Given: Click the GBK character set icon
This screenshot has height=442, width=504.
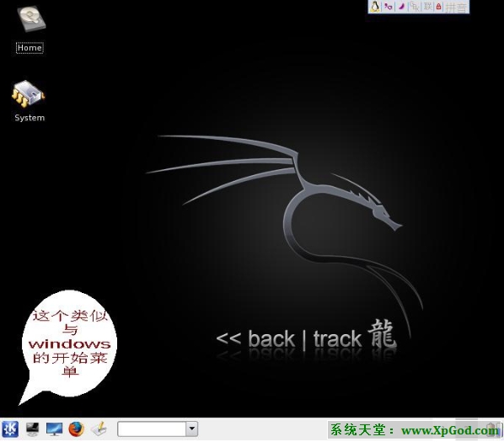Looking at the screenshot, I should pos(415,7).
